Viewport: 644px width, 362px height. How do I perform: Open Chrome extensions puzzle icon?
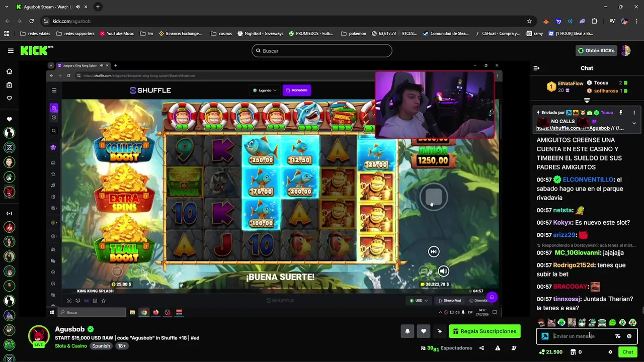(594, 21)
